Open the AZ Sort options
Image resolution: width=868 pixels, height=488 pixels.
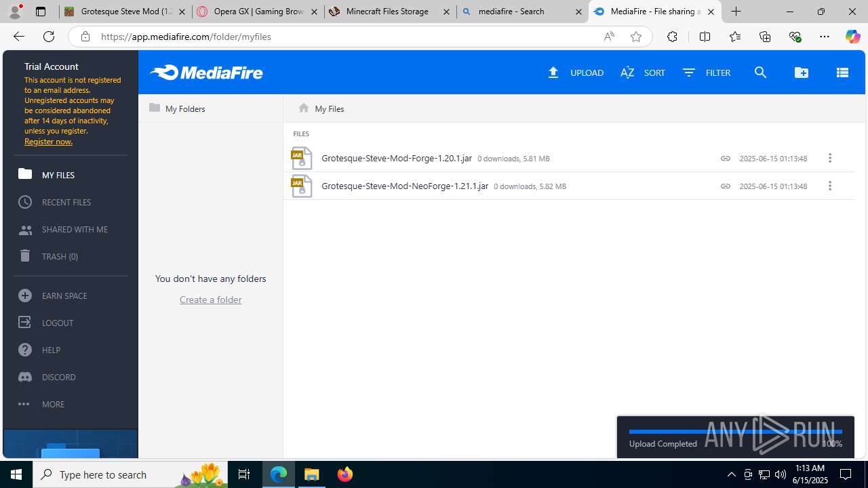643,73
